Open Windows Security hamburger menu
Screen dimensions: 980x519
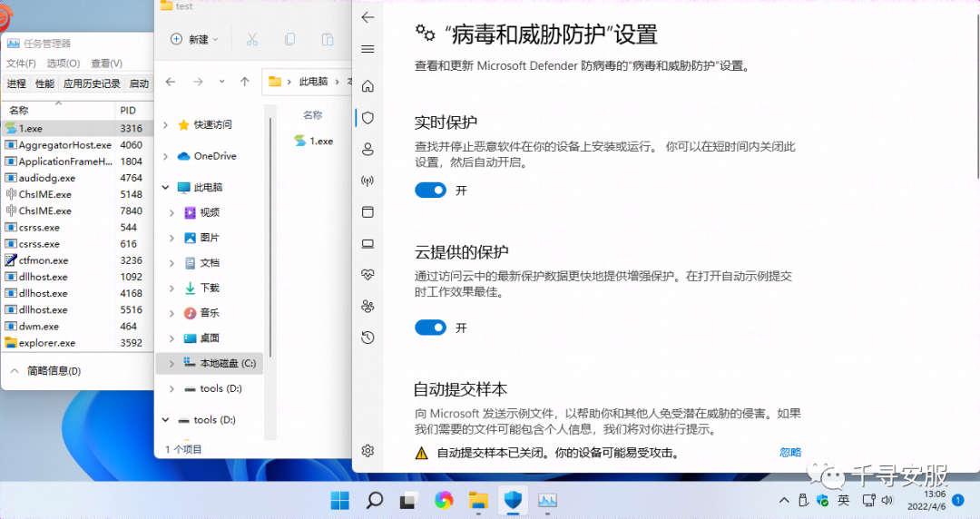(368, 49)
